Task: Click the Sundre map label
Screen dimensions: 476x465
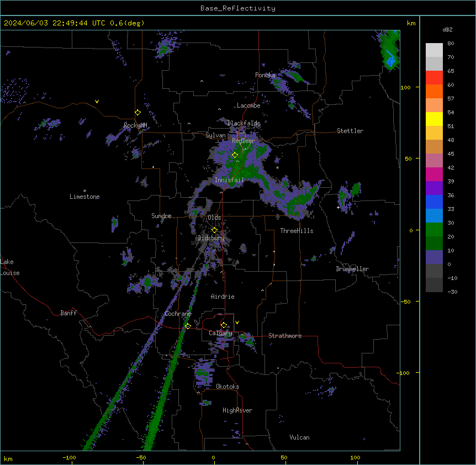Action: coord(161,216)
